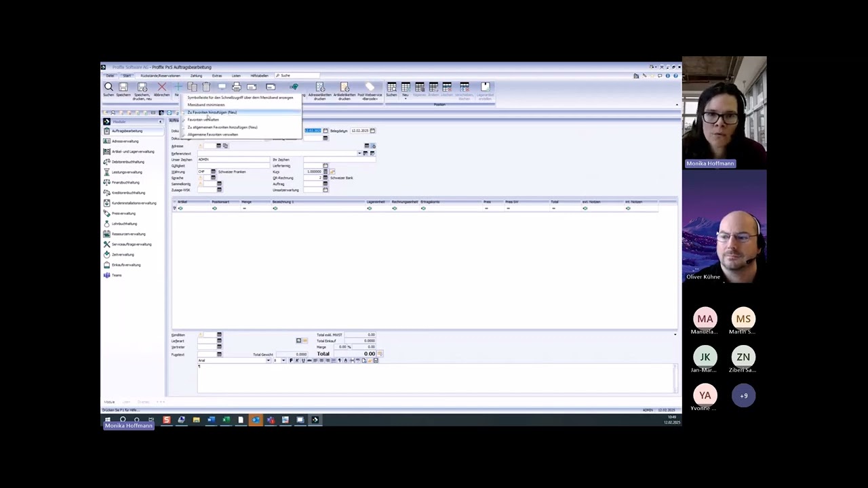
Task: Open Adressverwaltung module in sidebar
Action: (133, 141)
